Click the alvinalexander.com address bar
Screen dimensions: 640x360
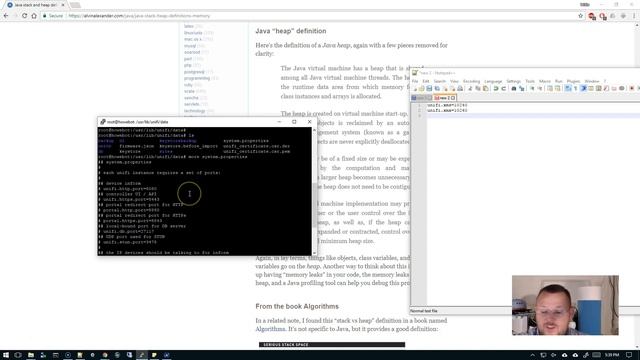pyautogui.click(x=310, y=16)
